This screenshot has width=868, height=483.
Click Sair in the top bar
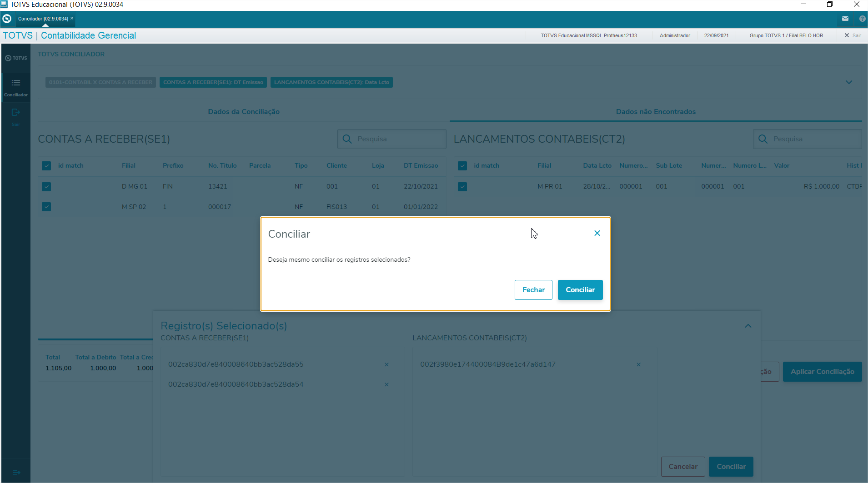pos(853,35)
